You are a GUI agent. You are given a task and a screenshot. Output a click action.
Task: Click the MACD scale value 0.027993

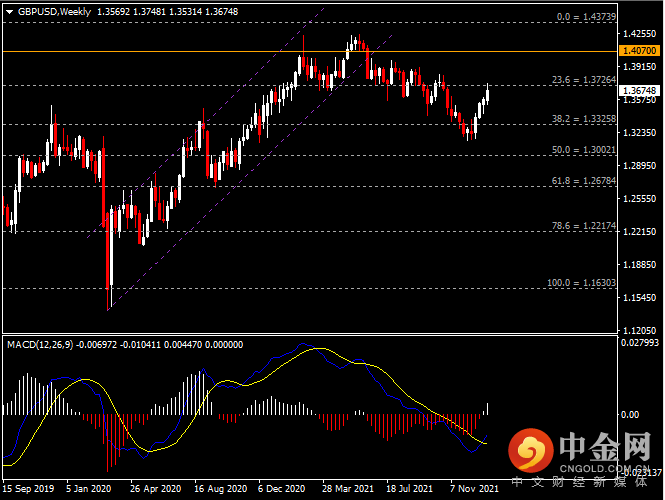pos(640,343)
